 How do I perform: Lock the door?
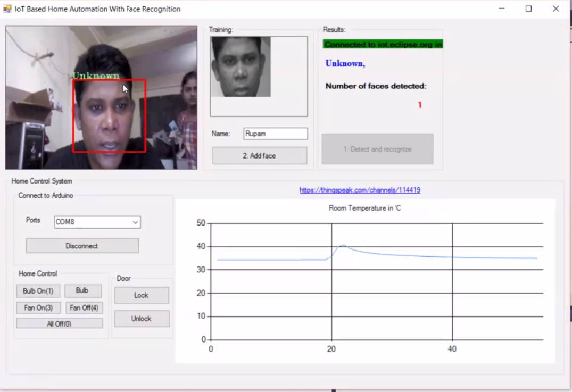coord(142,295)
